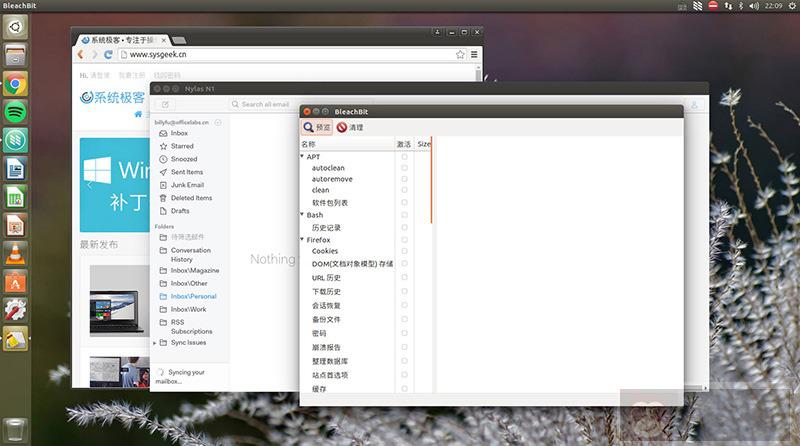Select the autoclean row label
This screenshot has width=800, height=446.
pyautogui.click(x=328, y=168)
